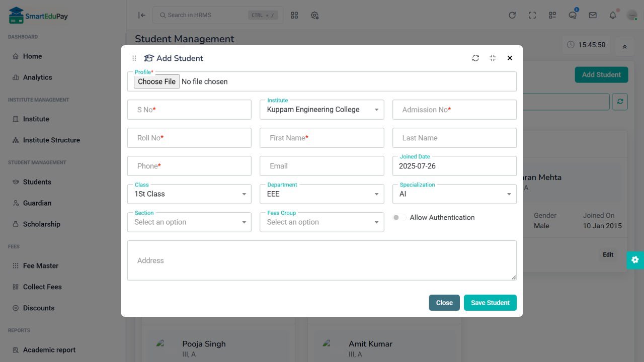Click the drag handle icon beside Add Student title
The image size is (644, 362).
(134, 58)
